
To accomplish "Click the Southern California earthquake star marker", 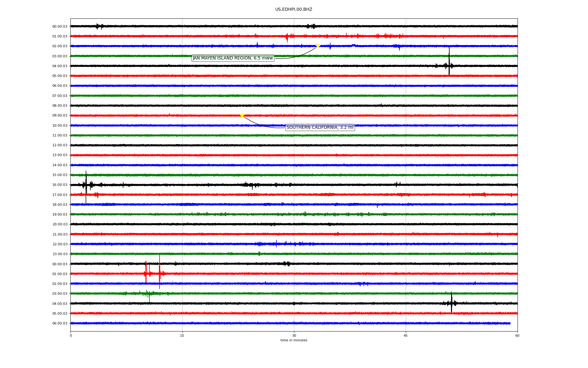I will [x=242, y=115].
